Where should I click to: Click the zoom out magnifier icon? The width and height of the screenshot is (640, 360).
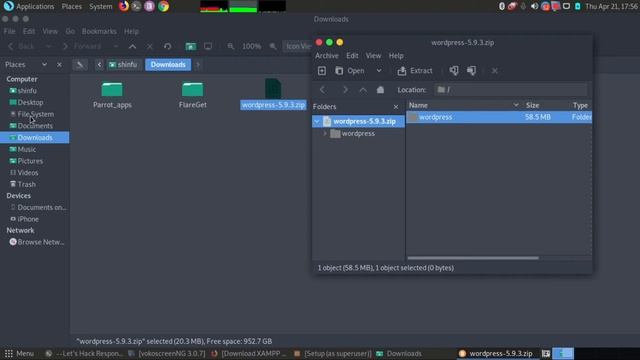pos(231,47)
